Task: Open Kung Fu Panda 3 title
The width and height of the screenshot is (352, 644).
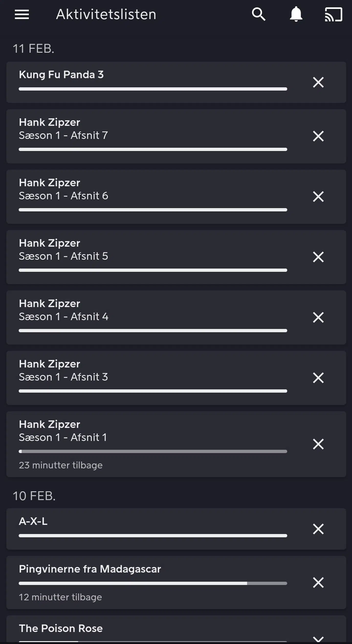Action: tap(61, 75)
